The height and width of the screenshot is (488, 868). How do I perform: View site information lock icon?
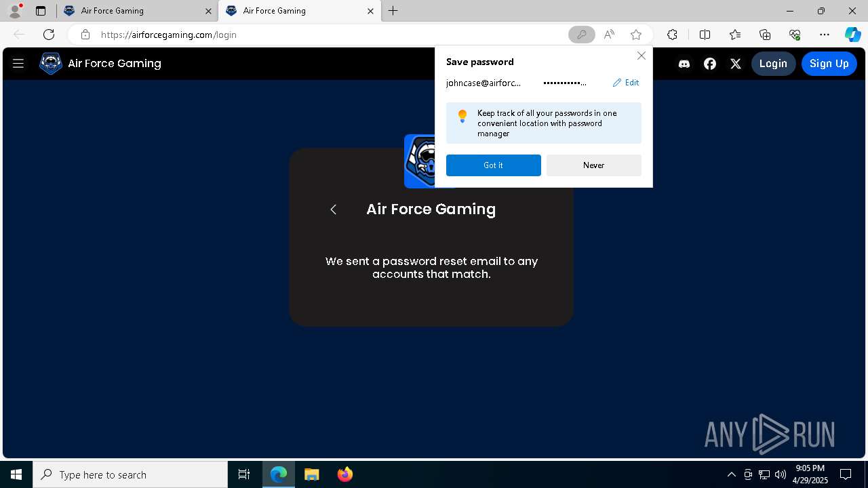click(x=85, y=35)
